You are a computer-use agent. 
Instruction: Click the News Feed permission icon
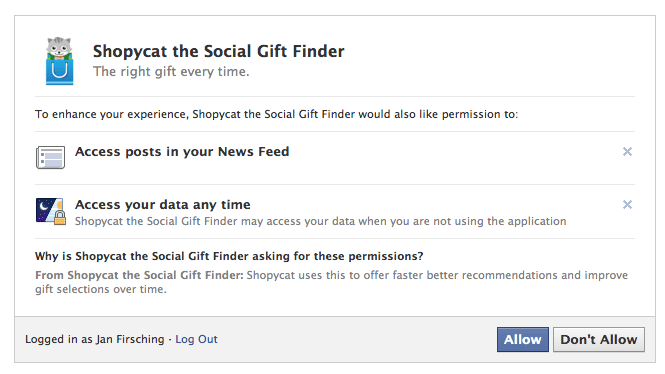[50, 157]
